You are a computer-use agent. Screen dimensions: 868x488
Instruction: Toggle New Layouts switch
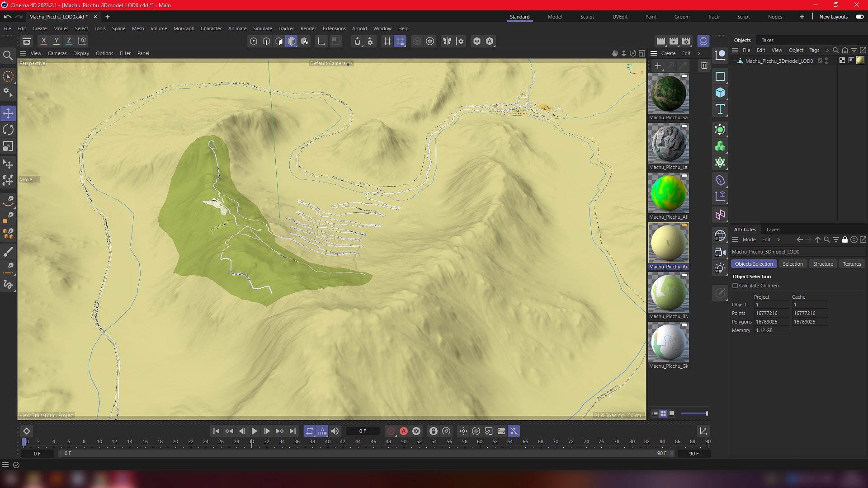tap(859, 17)
